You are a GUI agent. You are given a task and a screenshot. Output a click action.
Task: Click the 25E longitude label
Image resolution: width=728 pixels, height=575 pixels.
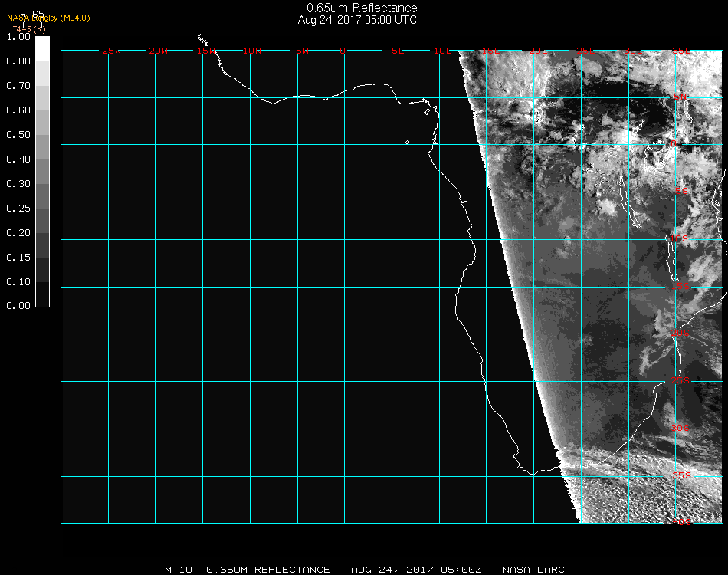585,51
